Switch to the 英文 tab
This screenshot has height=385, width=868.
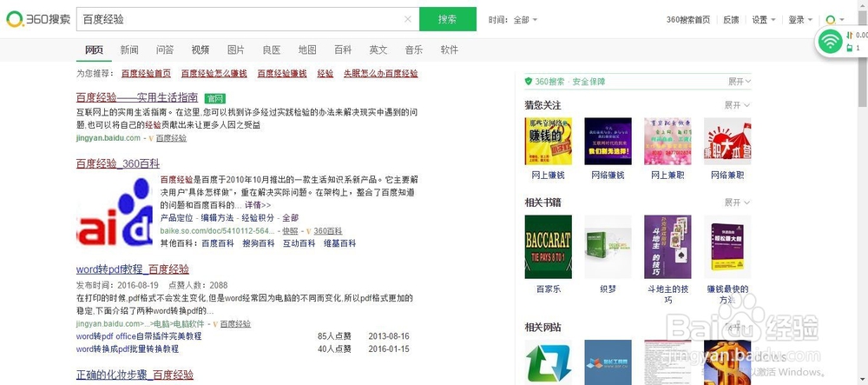tap(378, 50)
